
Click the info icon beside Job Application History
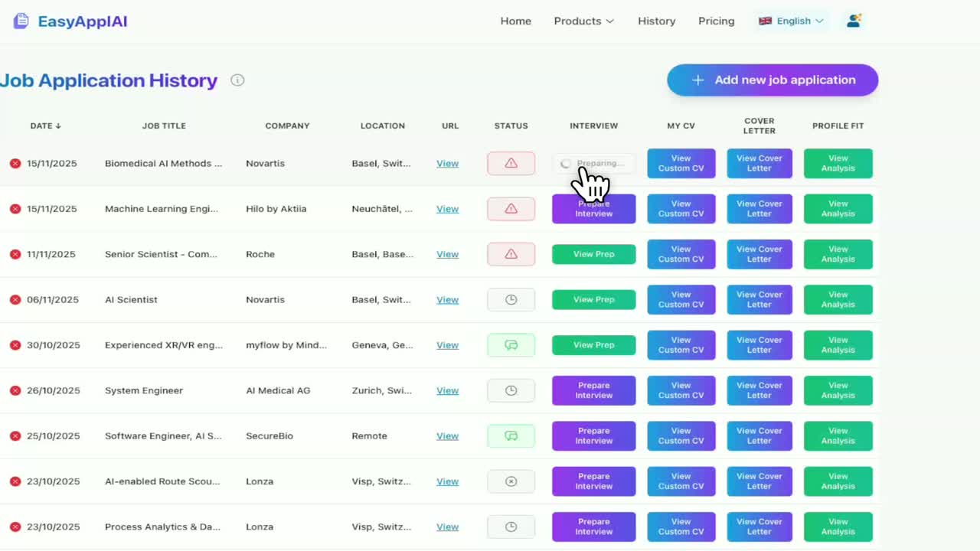click(237, 80)
